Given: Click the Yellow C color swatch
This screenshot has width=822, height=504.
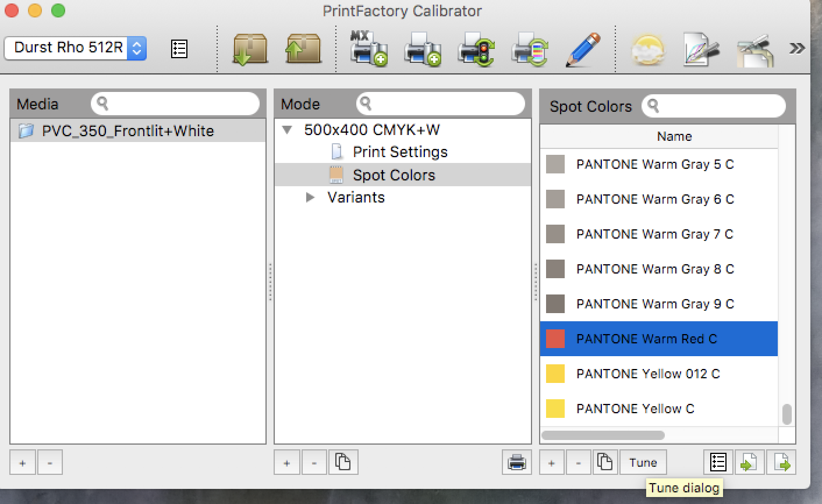Looking at the screenshot, I should coord(555,409).
